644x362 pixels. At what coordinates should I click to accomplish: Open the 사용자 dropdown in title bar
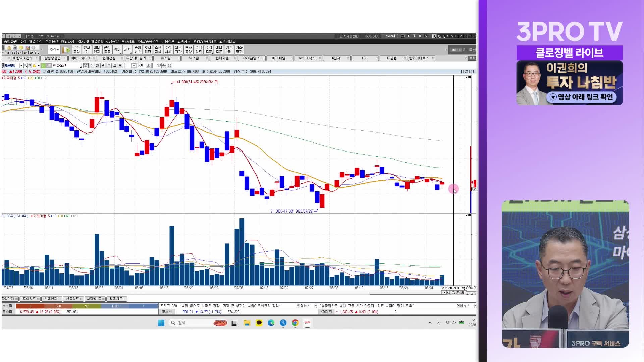[x=13, y=36]
